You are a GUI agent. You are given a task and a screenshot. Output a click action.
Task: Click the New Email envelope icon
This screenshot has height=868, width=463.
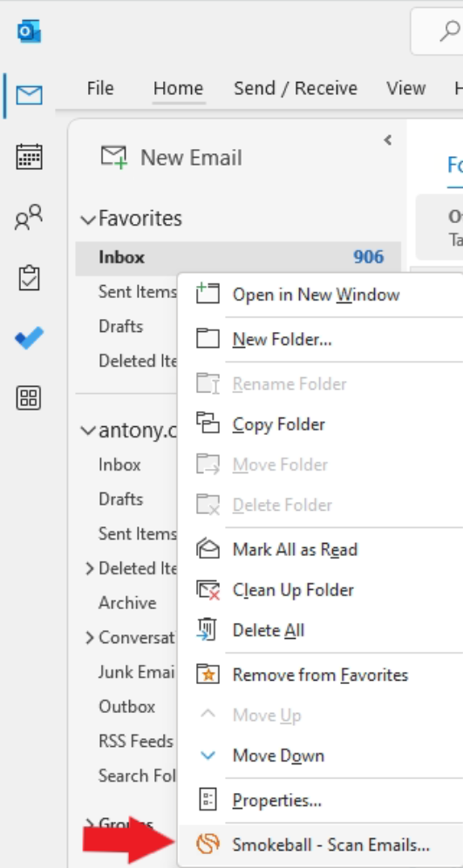pyautogui.click(x=113, y=157)
